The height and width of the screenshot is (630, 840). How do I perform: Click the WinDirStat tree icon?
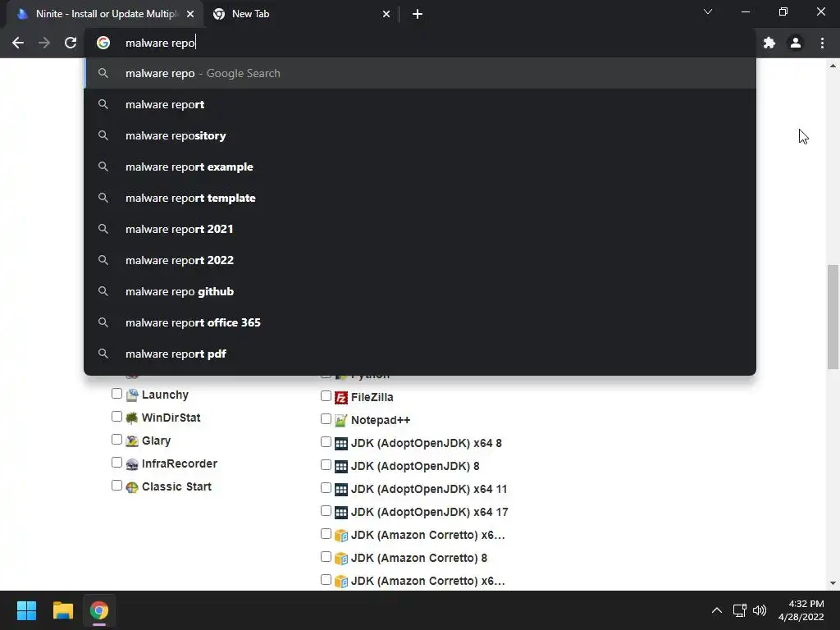click(132, 418)
